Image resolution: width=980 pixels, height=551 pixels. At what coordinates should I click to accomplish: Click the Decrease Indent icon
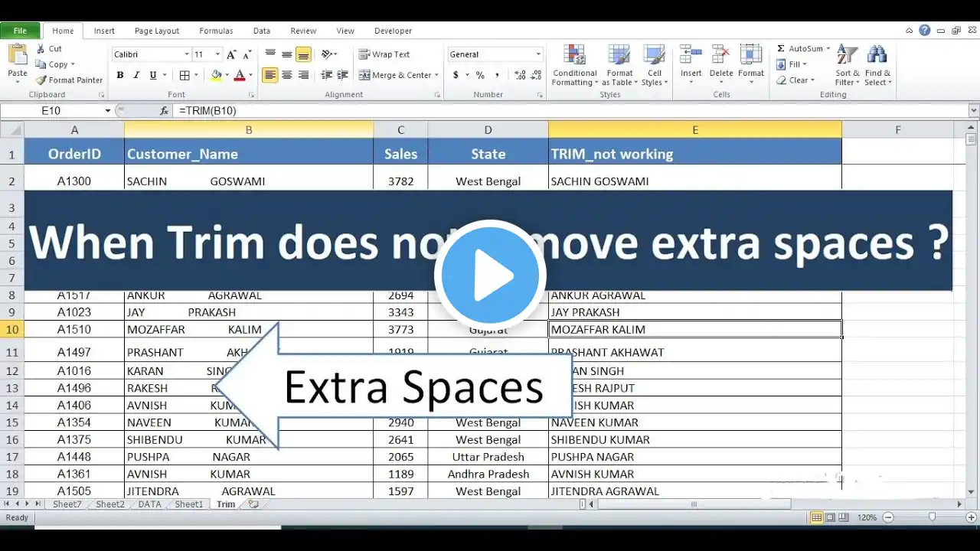(327, 75)
